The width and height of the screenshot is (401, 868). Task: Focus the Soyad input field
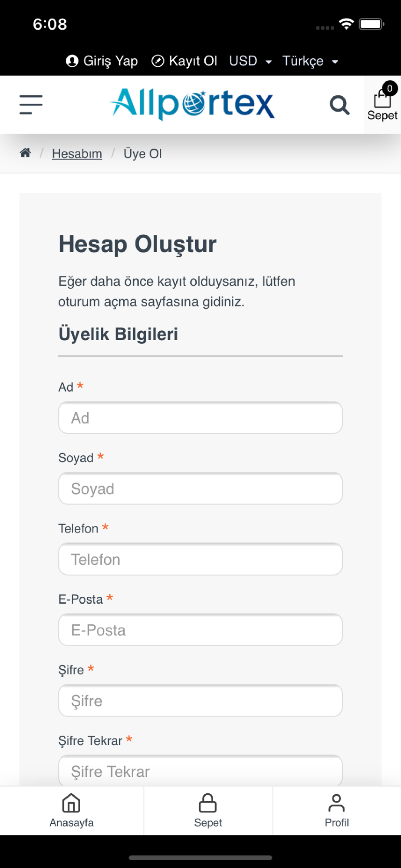(x=200, y=488)
